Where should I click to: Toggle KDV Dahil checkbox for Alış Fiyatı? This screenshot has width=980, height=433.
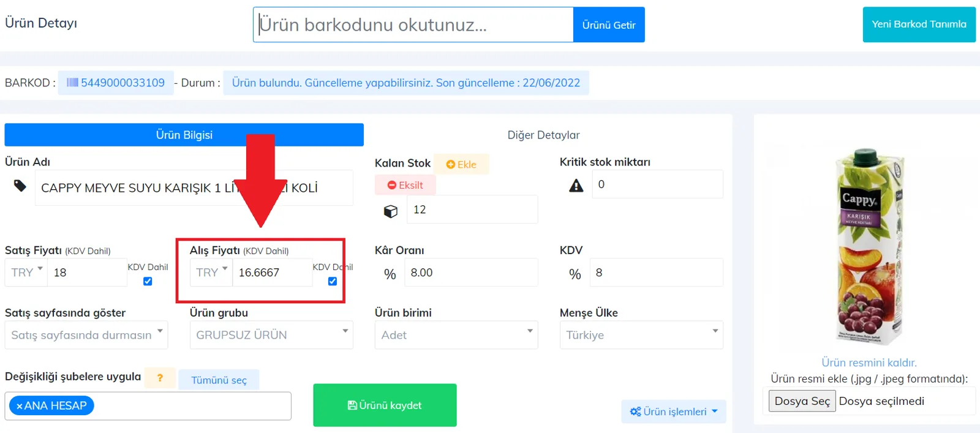click(x=333, y=281)
